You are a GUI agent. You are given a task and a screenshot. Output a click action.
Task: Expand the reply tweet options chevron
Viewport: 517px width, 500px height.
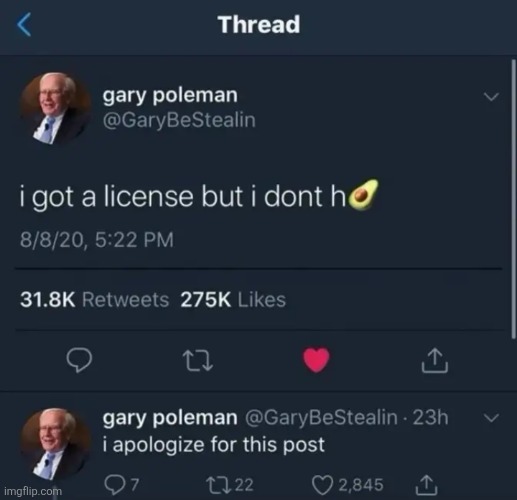(491, 418)
